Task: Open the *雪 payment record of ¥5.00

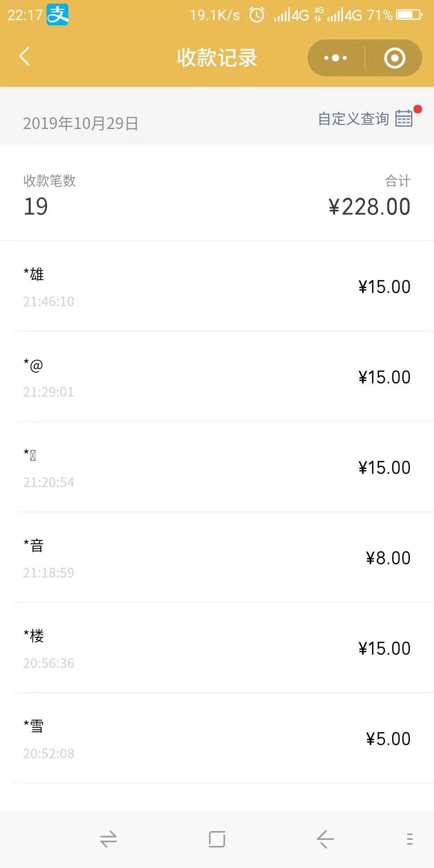Action: click(x=217, y=739)
